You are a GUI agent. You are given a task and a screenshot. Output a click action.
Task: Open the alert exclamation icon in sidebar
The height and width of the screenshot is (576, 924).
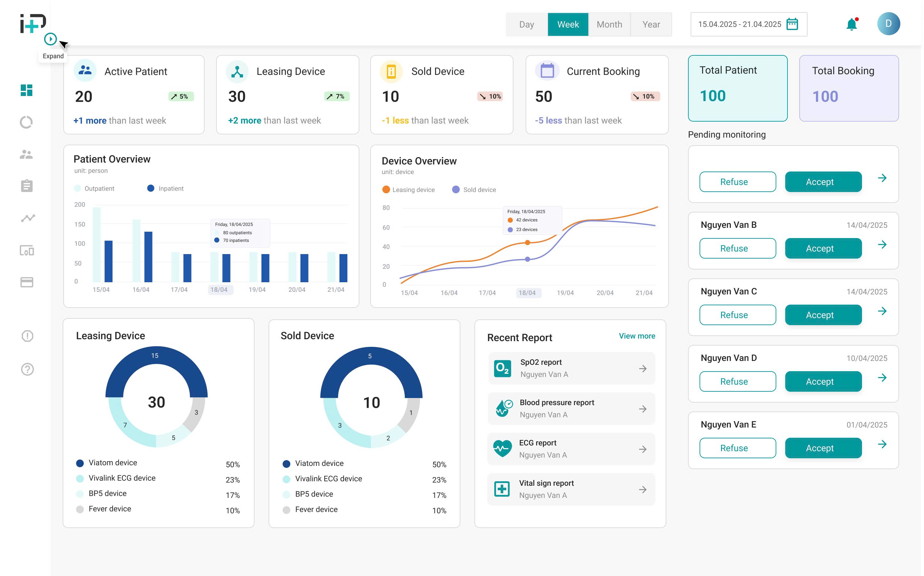pos(27,336)
